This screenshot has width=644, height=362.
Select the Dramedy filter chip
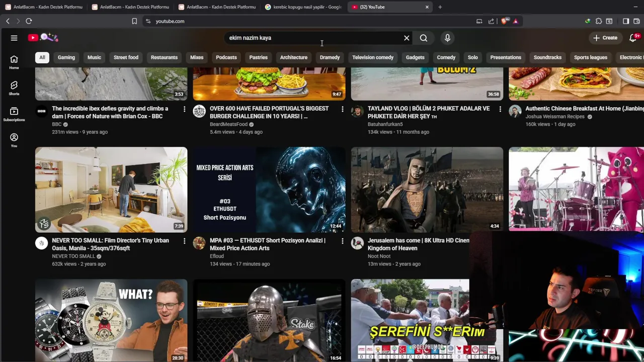(x=330, y=57)
